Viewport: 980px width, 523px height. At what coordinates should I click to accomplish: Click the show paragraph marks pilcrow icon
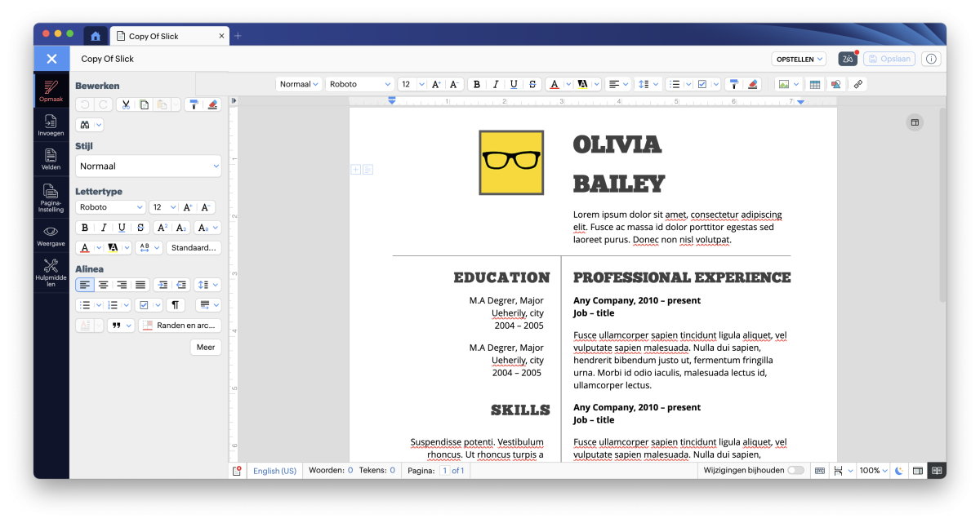click(176, 305)
